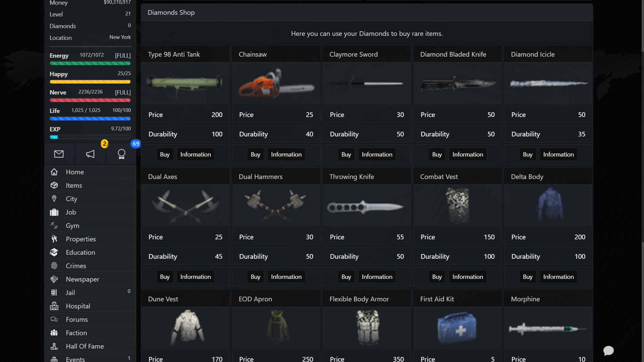Buy the Chainsaw for 25 diamonds
Image resolution: width=644 pixels, height=362 pixels.
(x=255, y=154)
